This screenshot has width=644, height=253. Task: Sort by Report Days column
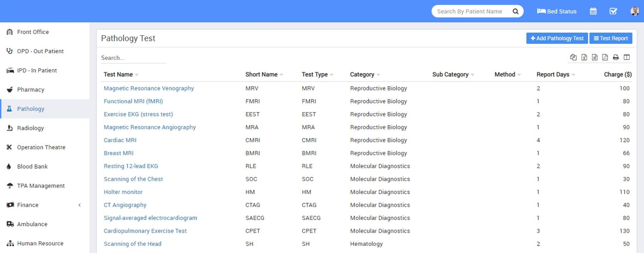(553, 74)
